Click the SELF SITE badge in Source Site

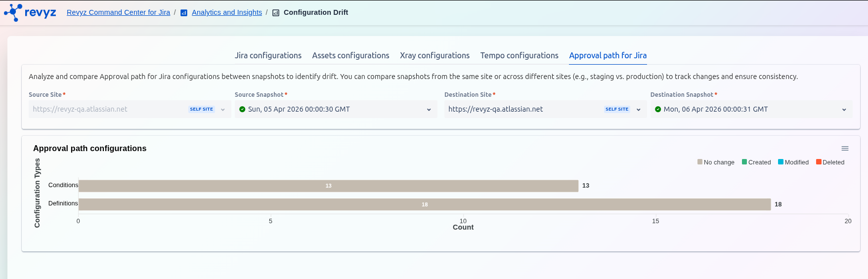(x=201, y=109)
